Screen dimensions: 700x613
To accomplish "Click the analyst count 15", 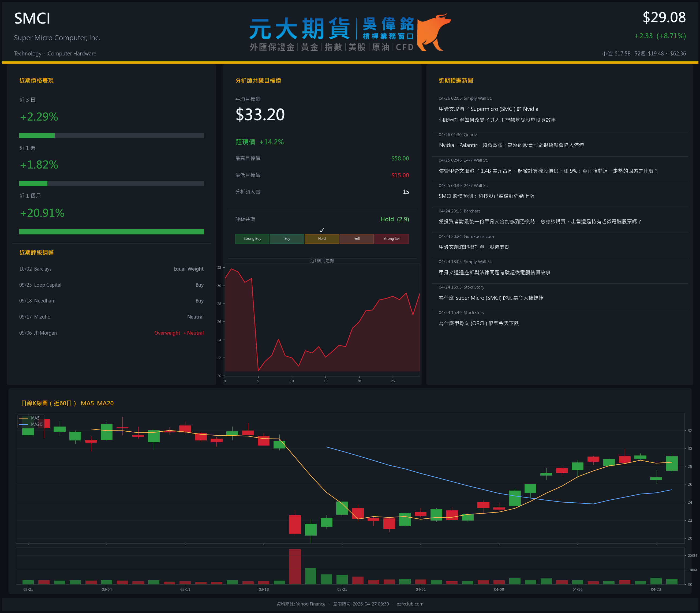I will point(406,192).
